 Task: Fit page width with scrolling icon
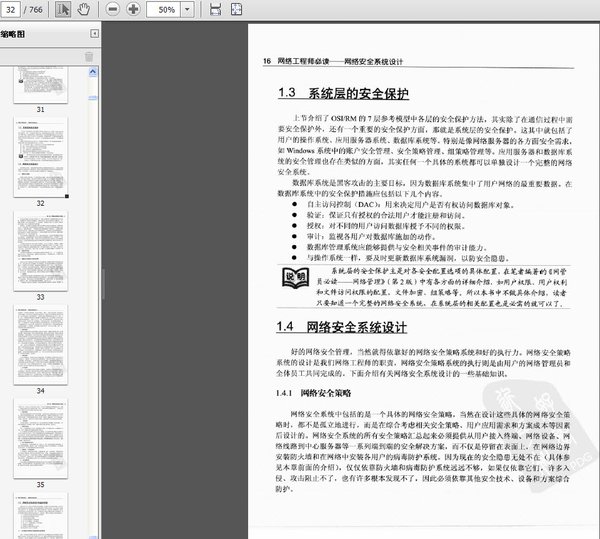(215, 9)
